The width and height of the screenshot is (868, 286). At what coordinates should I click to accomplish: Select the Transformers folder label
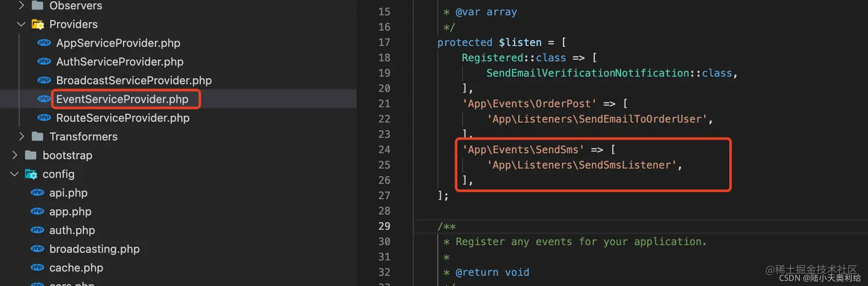(83, 137)
